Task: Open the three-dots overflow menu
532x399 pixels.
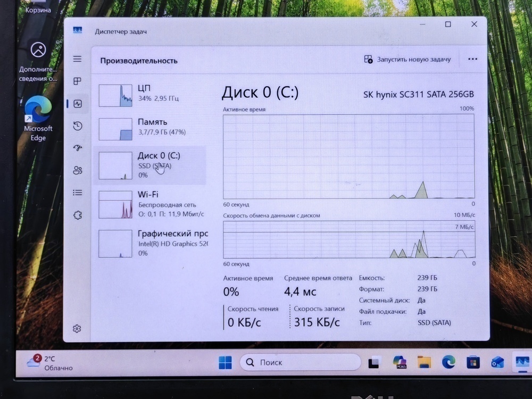Action: [x=472, y=59]
